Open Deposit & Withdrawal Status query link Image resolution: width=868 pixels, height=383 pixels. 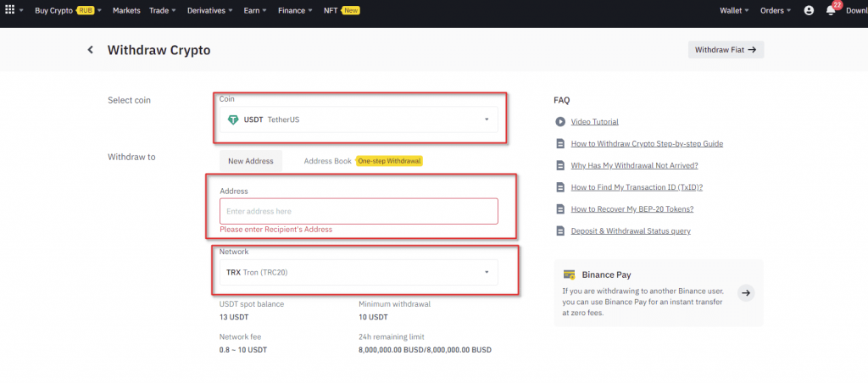631,230
